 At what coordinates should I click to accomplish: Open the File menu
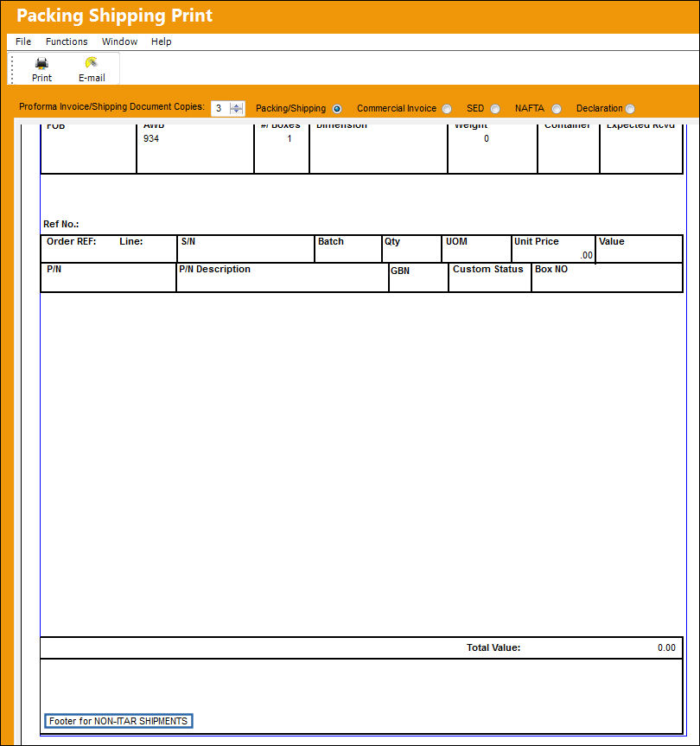coord(23,41)
